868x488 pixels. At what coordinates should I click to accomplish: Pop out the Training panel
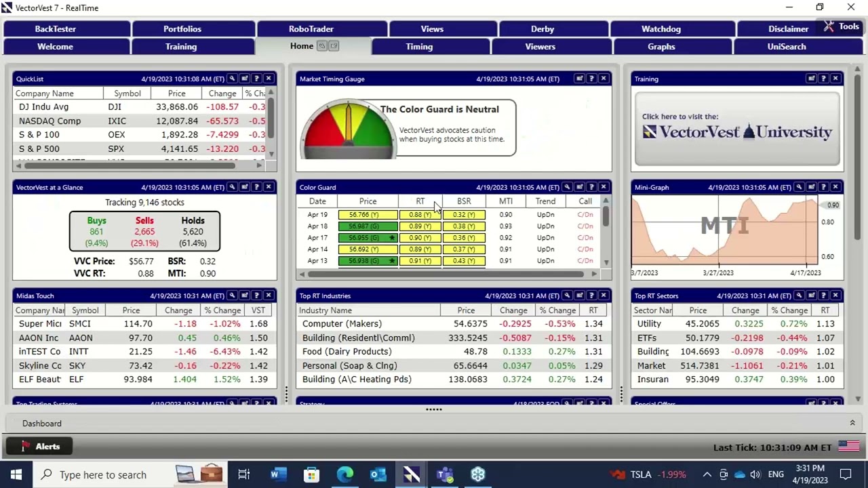(x=811, y=79)
